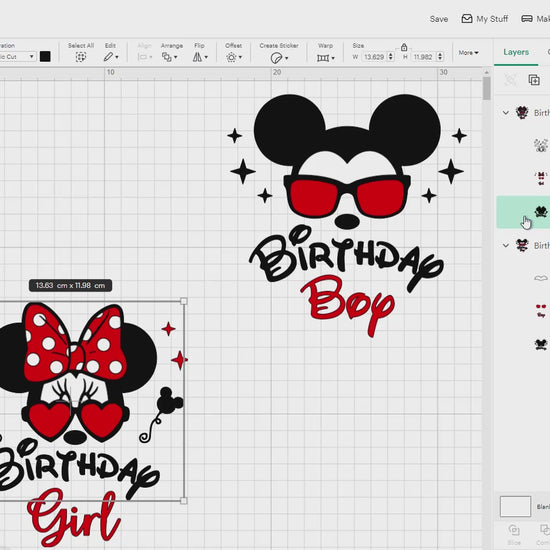Click the top-right selection resize handle
This screenshot has width=550, height=550.
click(183, 301)
